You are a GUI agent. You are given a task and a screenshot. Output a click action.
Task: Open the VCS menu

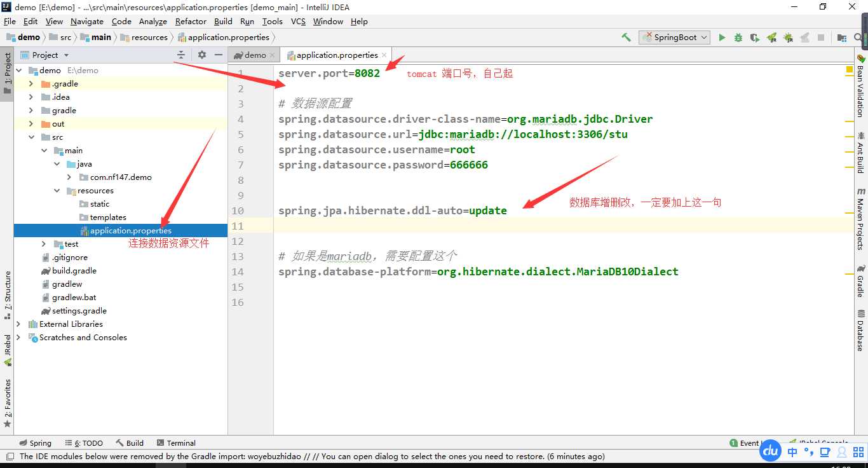point(298,22)
